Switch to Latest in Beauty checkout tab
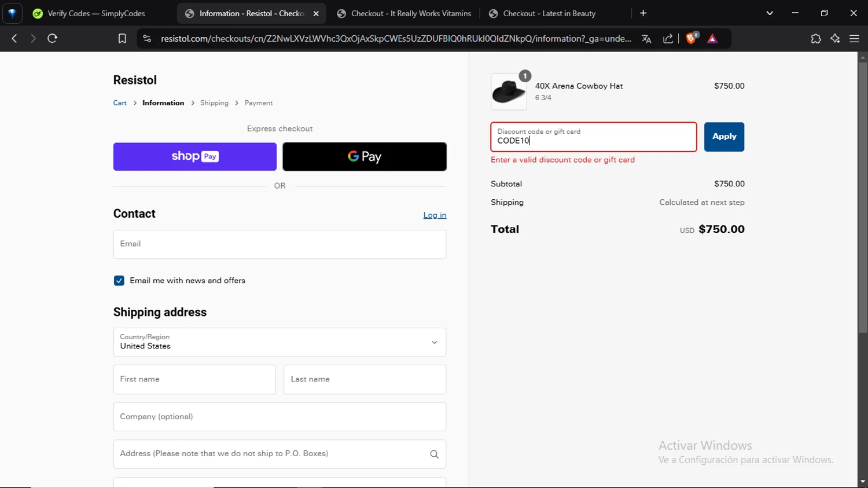Image resolution: width=868 pixels, height=488 pixels. click(x=550, y=13)
